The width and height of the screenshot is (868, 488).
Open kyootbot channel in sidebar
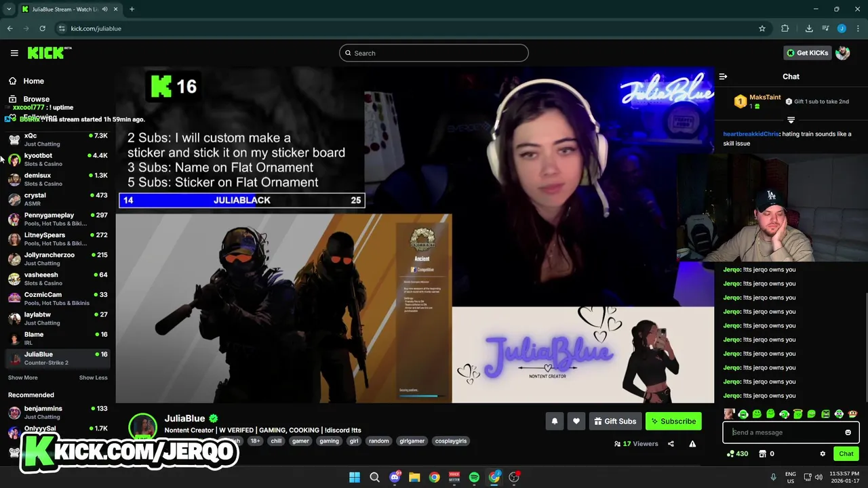(58, 159)
